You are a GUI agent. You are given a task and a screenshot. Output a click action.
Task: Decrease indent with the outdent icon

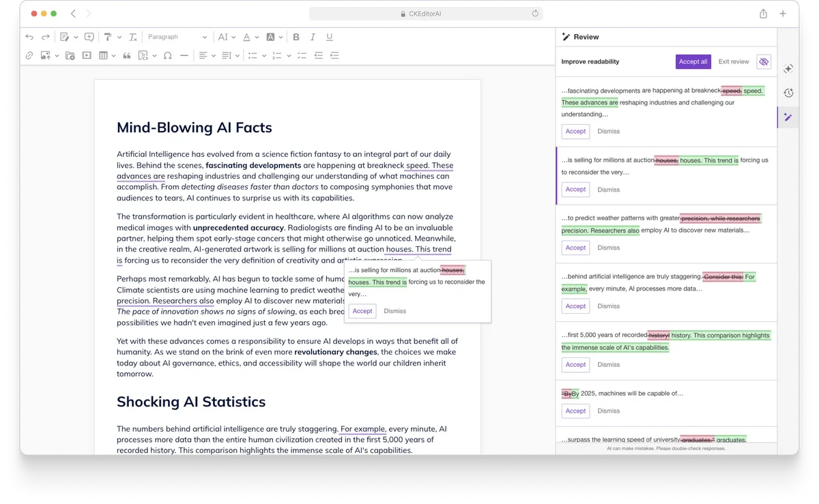click(x=318, y=55)
